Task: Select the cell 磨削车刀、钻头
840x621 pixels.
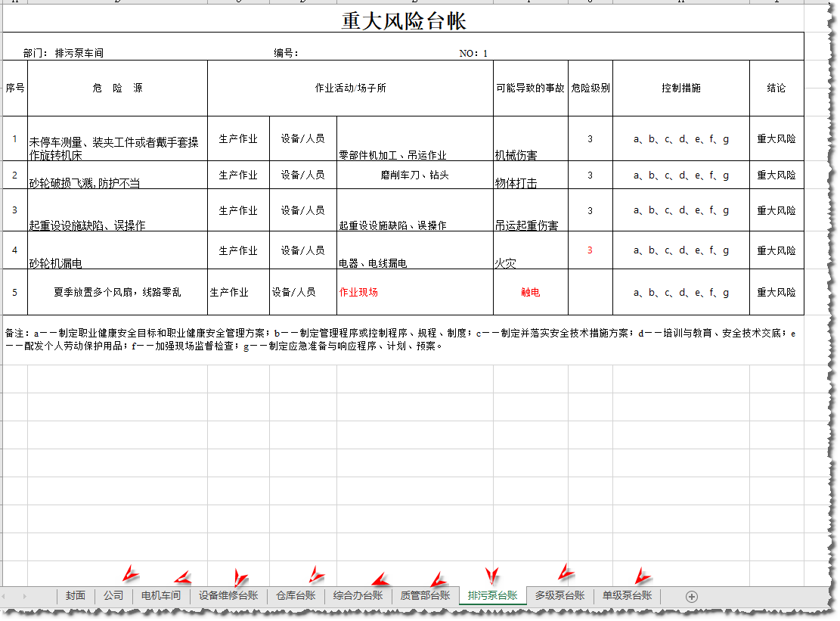Action: coord(415,175)
